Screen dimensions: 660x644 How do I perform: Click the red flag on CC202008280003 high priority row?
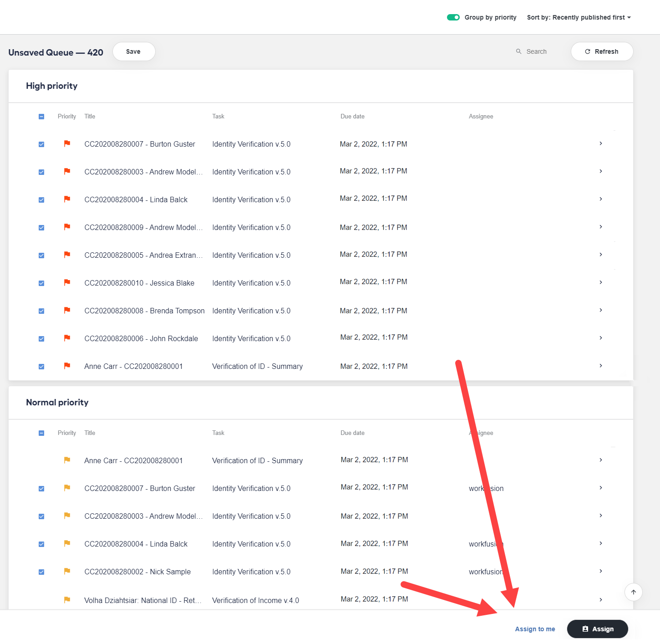tap(67, 171)
